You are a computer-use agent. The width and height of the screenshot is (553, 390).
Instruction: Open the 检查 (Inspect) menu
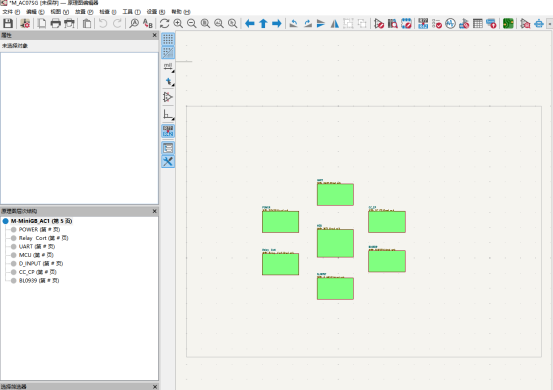108,12
